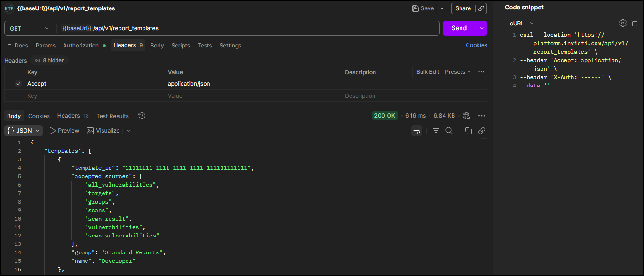This screenshot has width=644, height=276.
Task: Open the JSON format dropdown
Action: click(24, 131)
